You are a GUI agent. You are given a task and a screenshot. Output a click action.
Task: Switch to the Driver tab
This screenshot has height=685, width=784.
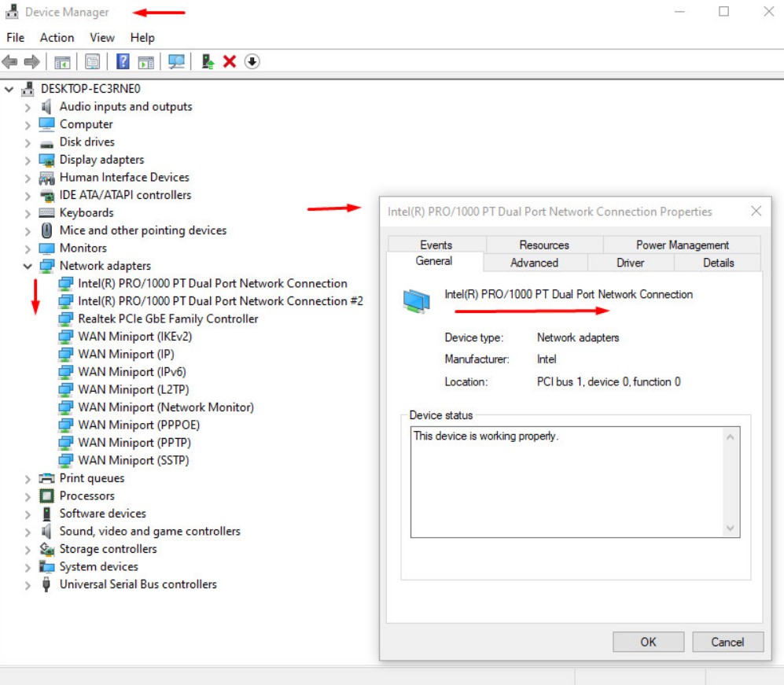click(x=631, y=263)
